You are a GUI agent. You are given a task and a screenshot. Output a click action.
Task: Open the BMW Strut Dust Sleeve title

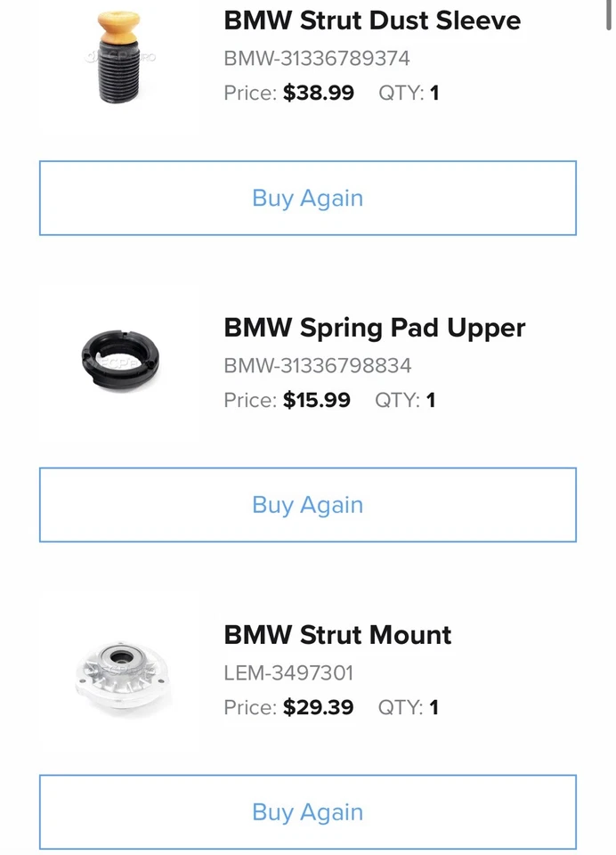click(372, 20)
